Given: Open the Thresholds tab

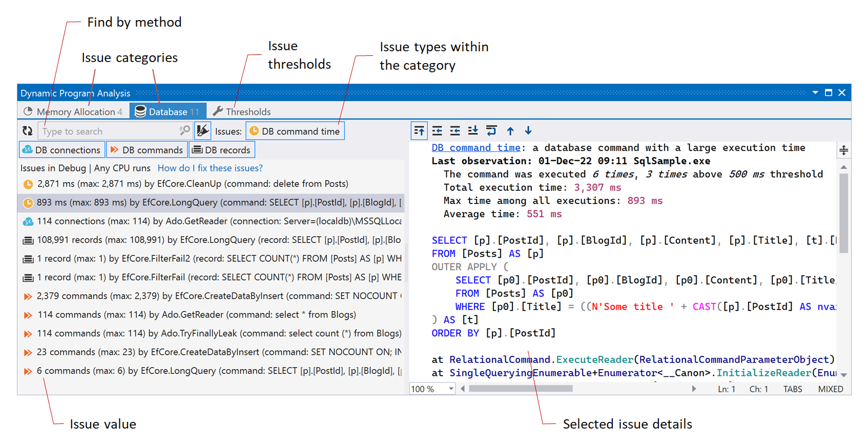Looking at the screenshot, I should click(242, 112).
